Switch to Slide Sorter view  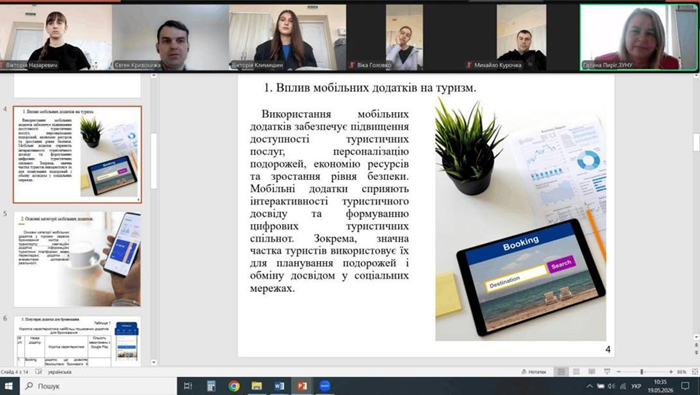pyautogui.click(x=576, y=372)
